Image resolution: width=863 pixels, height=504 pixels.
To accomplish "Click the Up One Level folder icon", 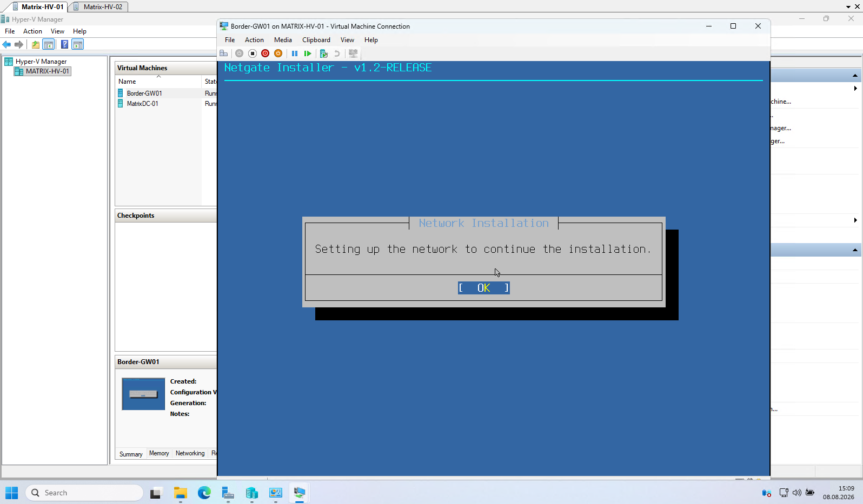I will (x=36, y=44).
